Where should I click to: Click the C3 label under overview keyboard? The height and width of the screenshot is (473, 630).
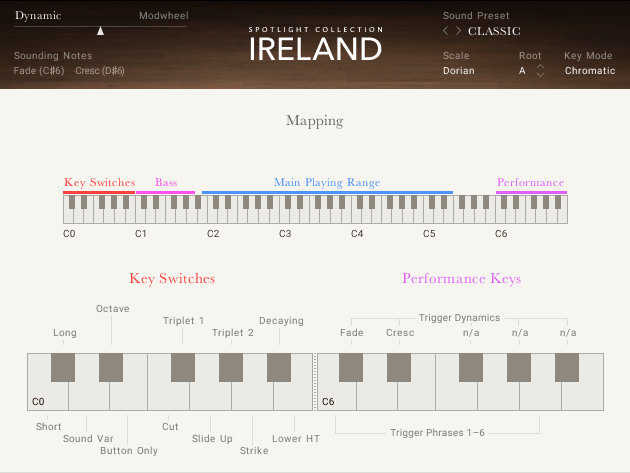pos(285,234)
